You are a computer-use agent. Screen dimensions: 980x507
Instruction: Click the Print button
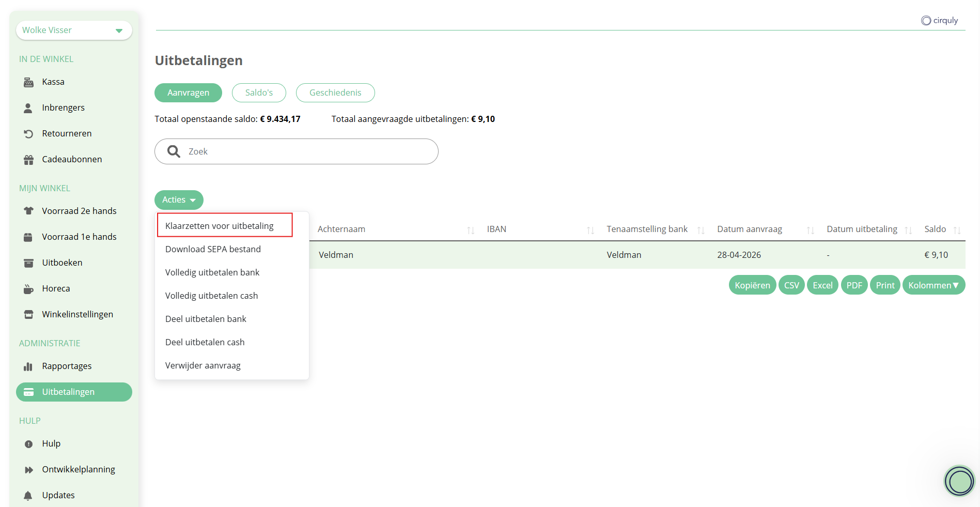point(885,285)
